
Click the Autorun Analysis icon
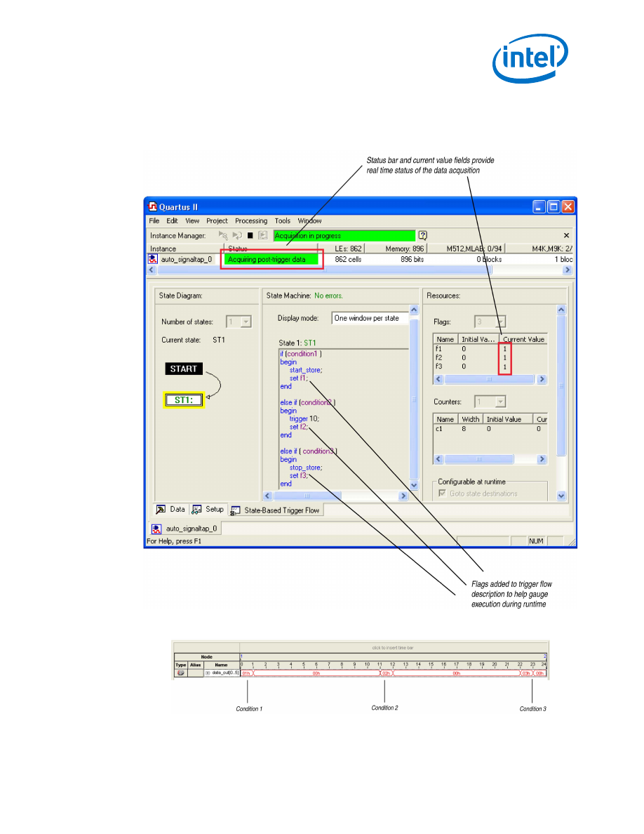[x=237, y=236]
